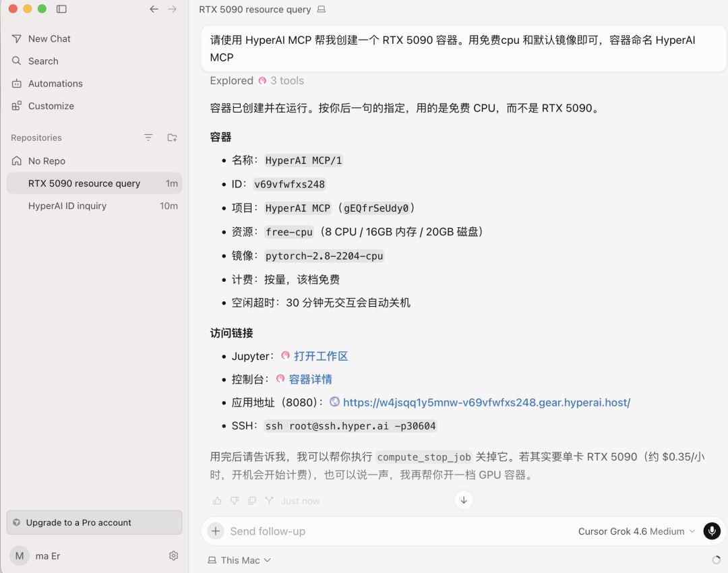Click the microphone voice input button
The height and width of the screenshot is (573, 728).
(712, 531)
